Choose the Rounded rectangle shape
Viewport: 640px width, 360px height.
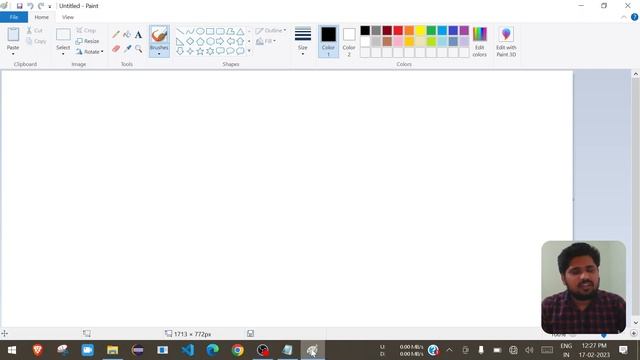tap(220, 31)
